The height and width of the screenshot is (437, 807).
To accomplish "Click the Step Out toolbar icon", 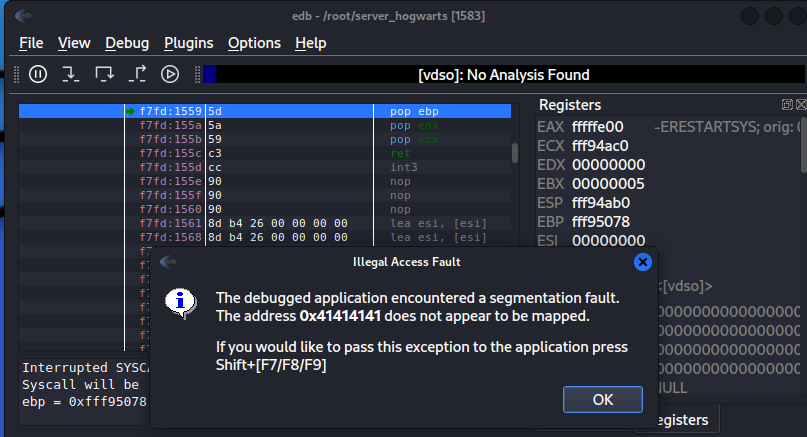I will coord(138,73).
